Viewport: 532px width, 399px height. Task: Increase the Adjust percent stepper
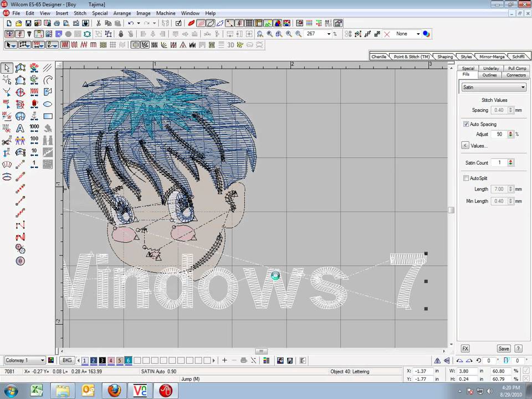[510, 132]
